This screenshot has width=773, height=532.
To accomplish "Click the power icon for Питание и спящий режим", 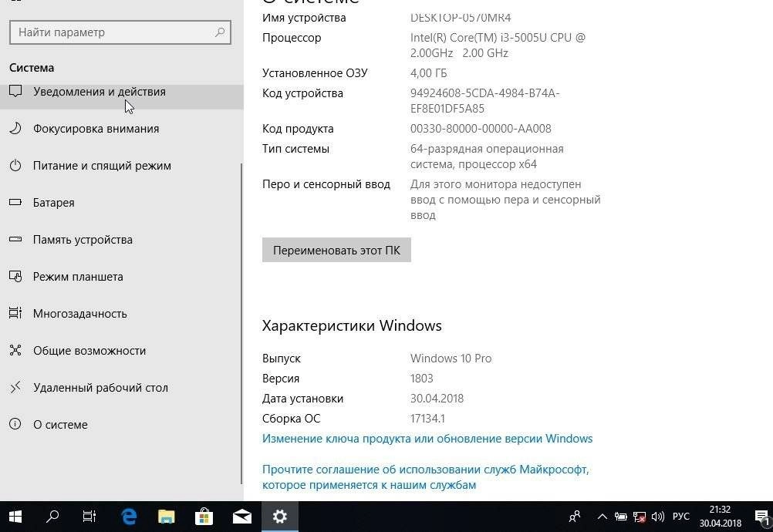I will click(15, 166).
